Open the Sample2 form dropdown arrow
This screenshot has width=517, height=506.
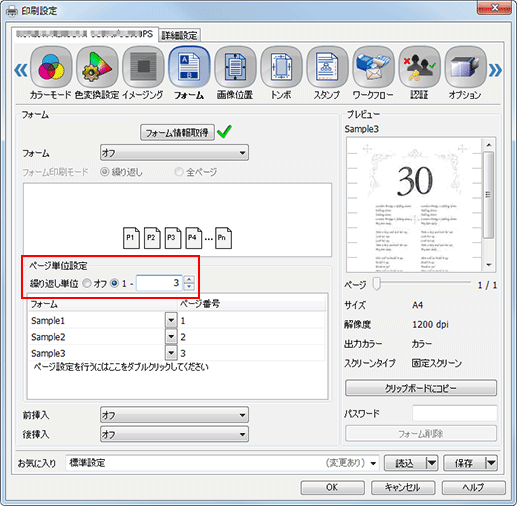pos(171,337)
